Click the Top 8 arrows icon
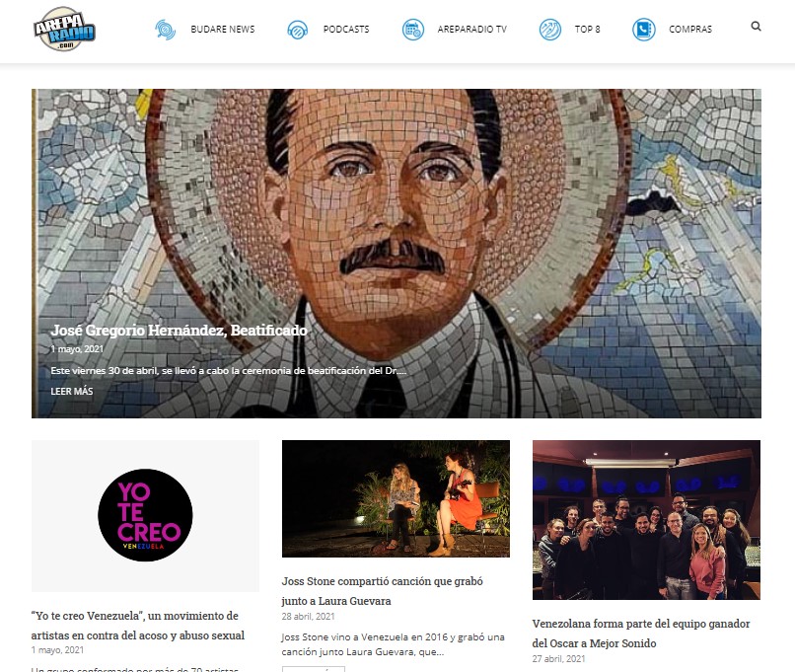This screenshot has height=672, width=795. pyautogui.click(x=550, y=30)
